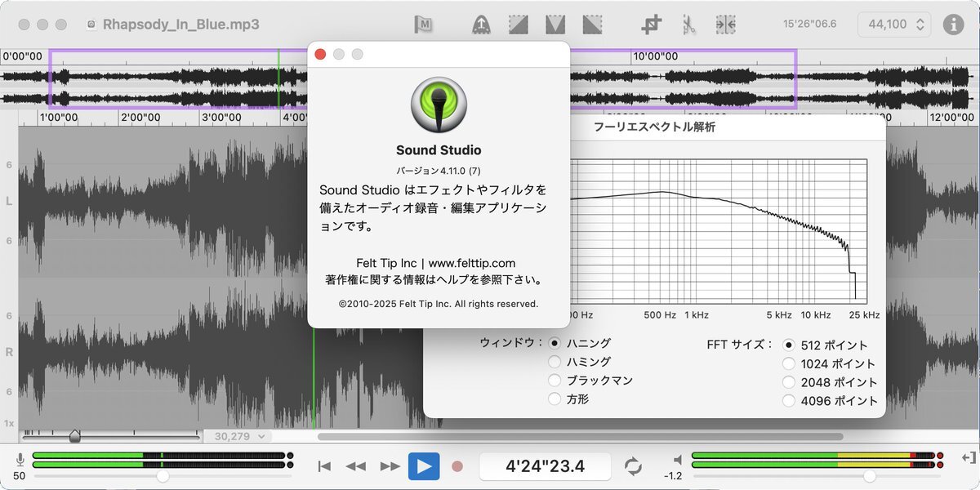Click the 500 Hz axis label
Screen dimensions: 980x490
660,314
